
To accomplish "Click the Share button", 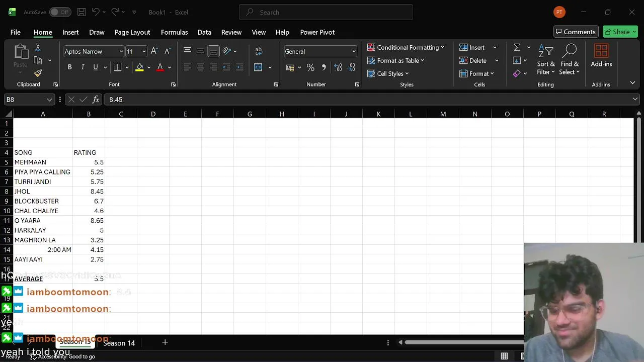I will click(x=620, y=32).
